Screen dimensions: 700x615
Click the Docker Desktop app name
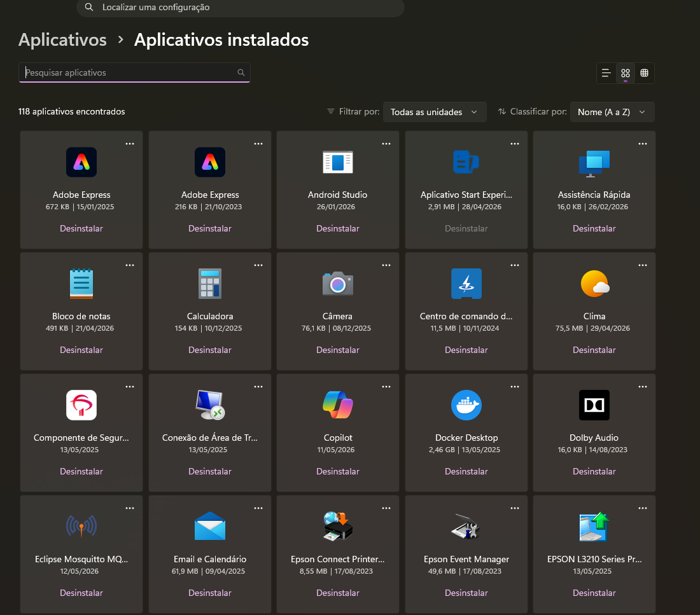coord(466,438)
